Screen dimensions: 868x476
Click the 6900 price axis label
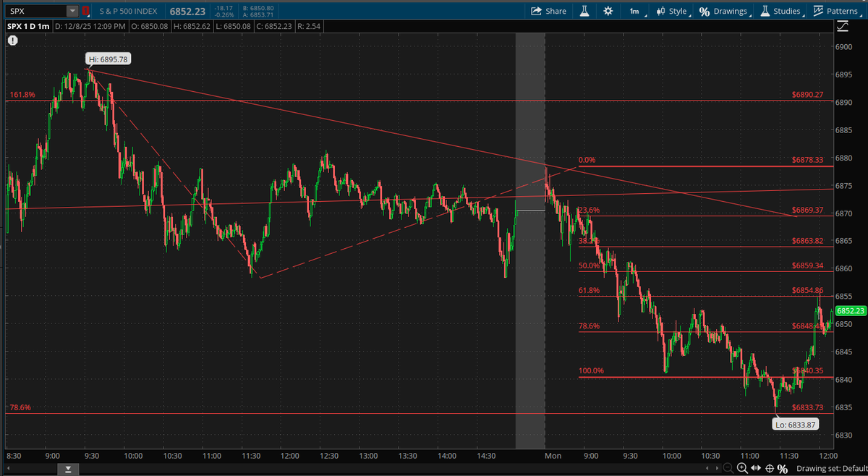point(845,47)
